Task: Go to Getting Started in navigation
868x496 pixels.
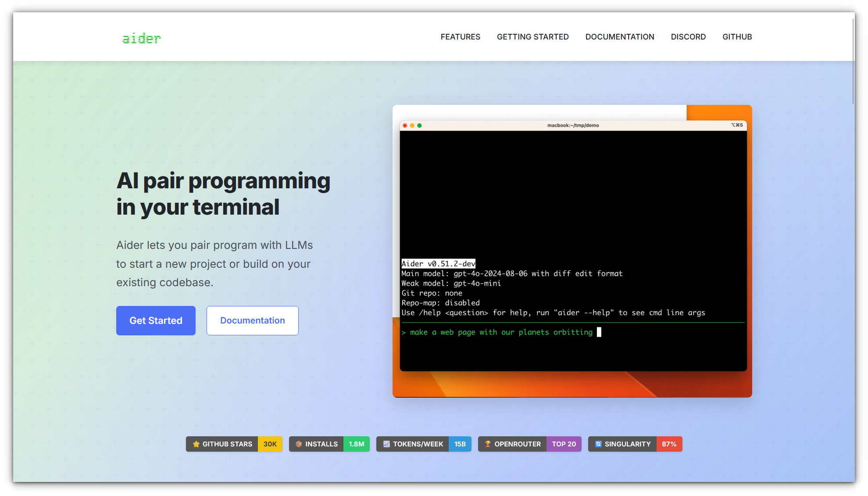Action: click(x=532, y=37)
